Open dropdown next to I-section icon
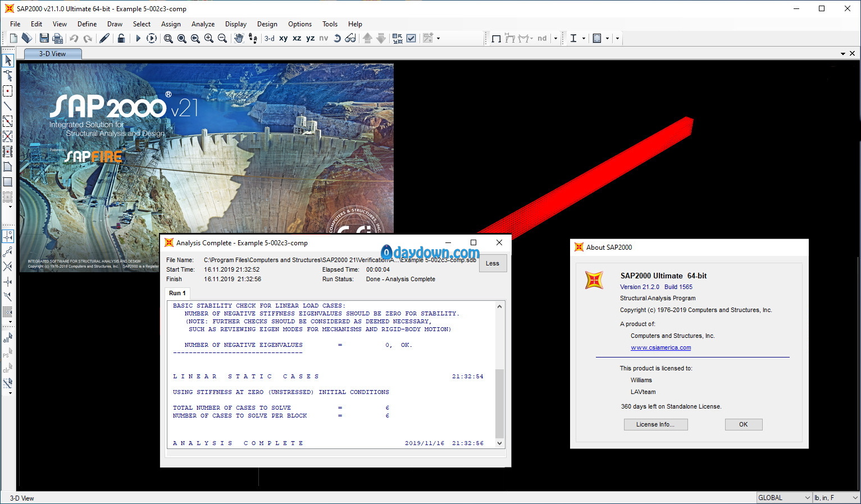Image resolution: width=861 pixels, height=504 pixels. tap(584, 38)
